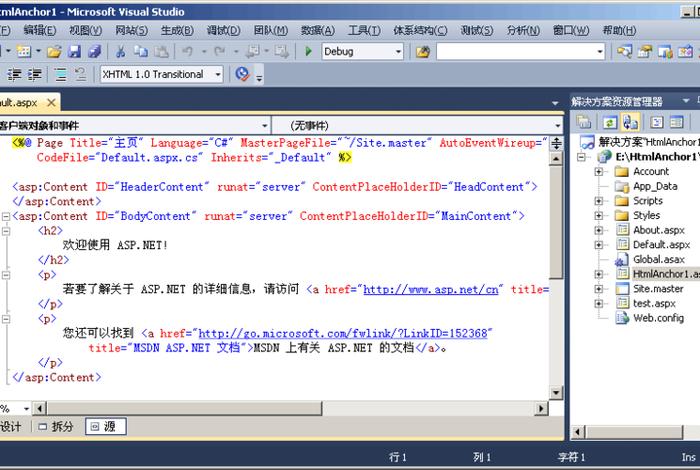
Task: Switch to the 源 source view
Action: click(105, 427)
